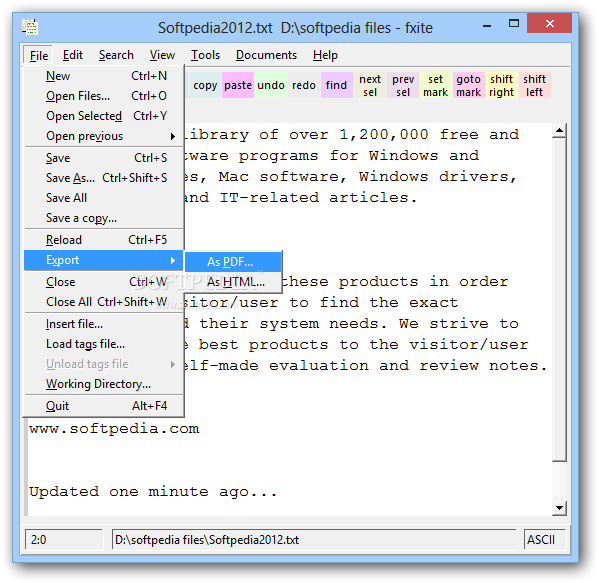Maximize the fxite window
Viewport: 599px width, 583px height.
tap(514, 24)
